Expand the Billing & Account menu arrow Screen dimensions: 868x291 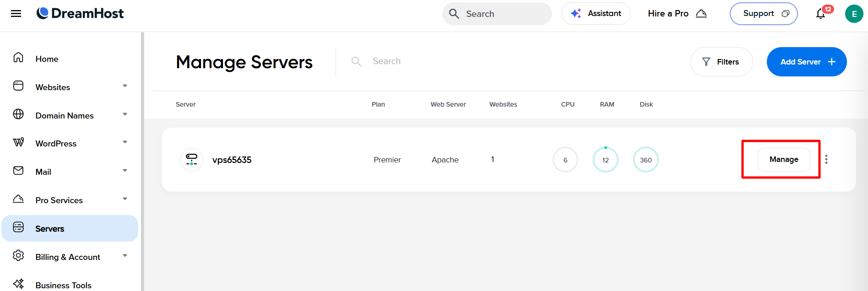point(125,256)
